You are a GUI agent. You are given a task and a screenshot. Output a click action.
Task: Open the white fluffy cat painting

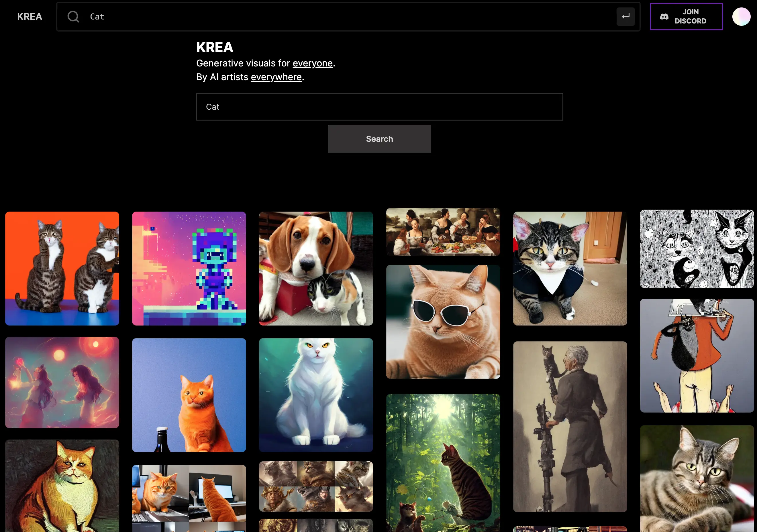(316, 395)
